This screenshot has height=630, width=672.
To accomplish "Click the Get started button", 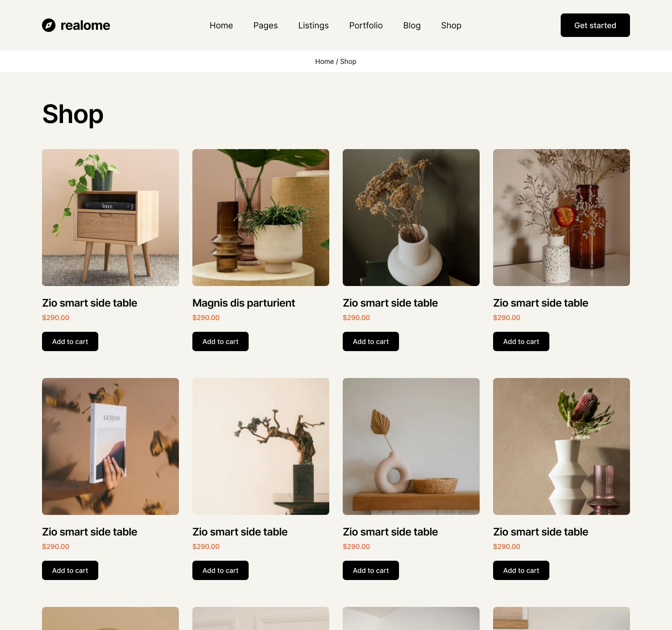I will [595, 25].
